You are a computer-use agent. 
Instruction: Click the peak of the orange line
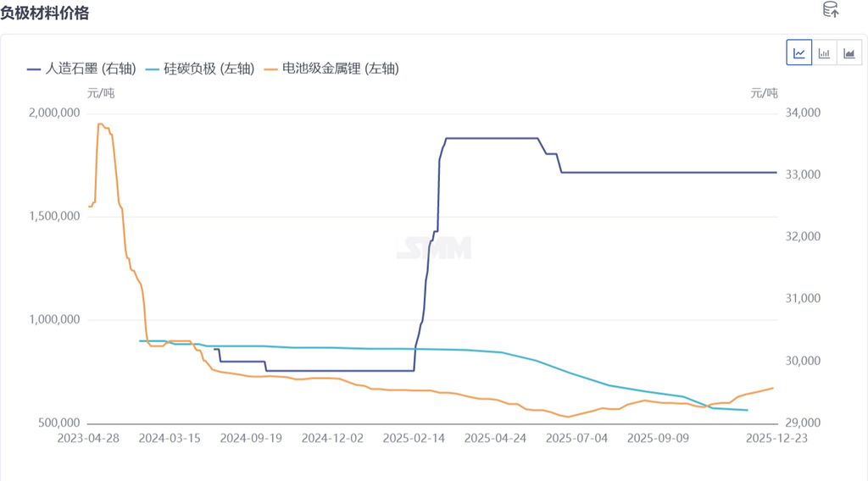coord(100,124)
